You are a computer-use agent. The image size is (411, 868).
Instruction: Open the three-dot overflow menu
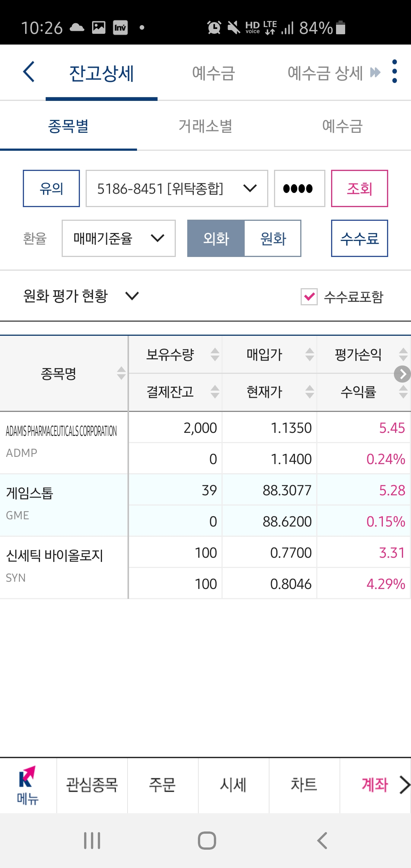[x=395, y=71]
